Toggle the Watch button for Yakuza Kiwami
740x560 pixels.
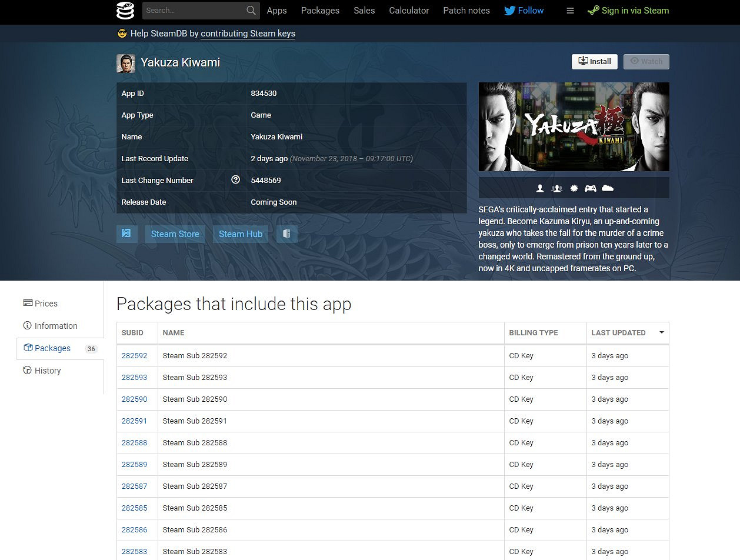pos(646,61)
